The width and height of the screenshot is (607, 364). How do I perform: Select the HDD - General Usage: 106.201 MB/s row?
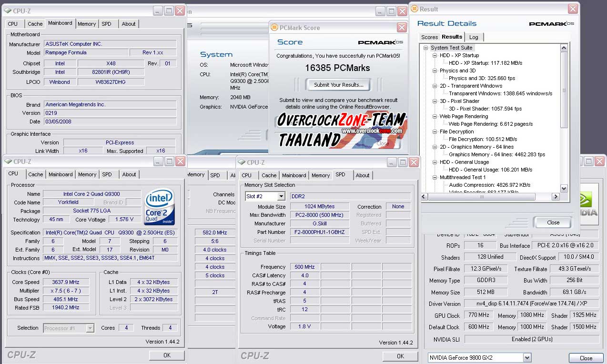click(491, 170)
